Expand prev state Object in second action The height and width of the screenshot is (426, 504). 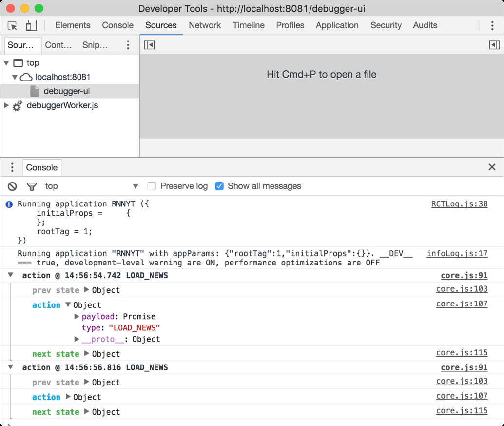86,382
